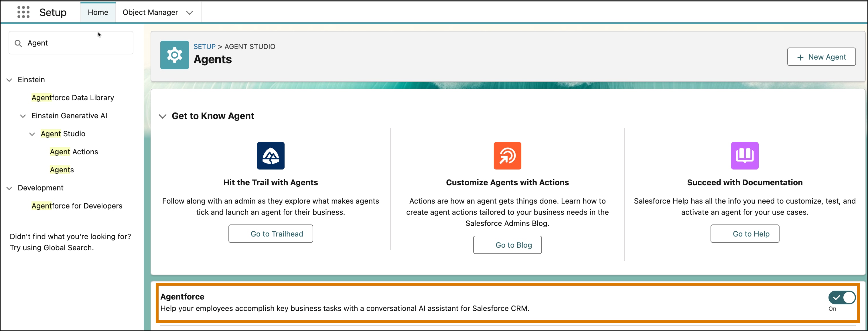The width and height of the screenshot is (868, 331).
Task: Click the search magnifier in Quick Find
Action: coord(18,43)
